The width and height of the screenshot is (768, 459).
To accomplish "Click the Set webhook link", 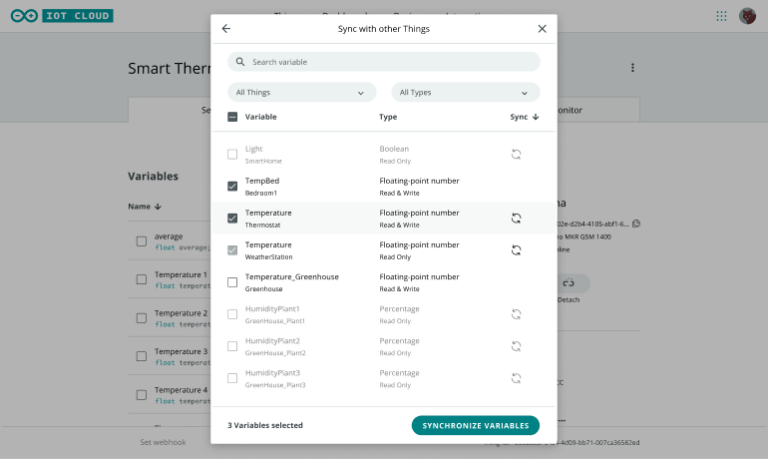I will pyautogui.click(x=163, y=442).
